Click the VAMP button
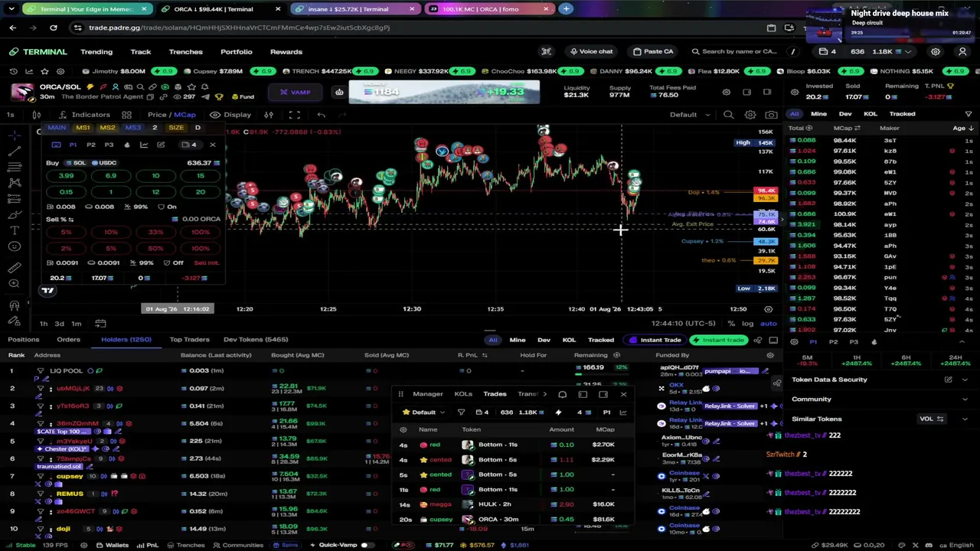 295,93
